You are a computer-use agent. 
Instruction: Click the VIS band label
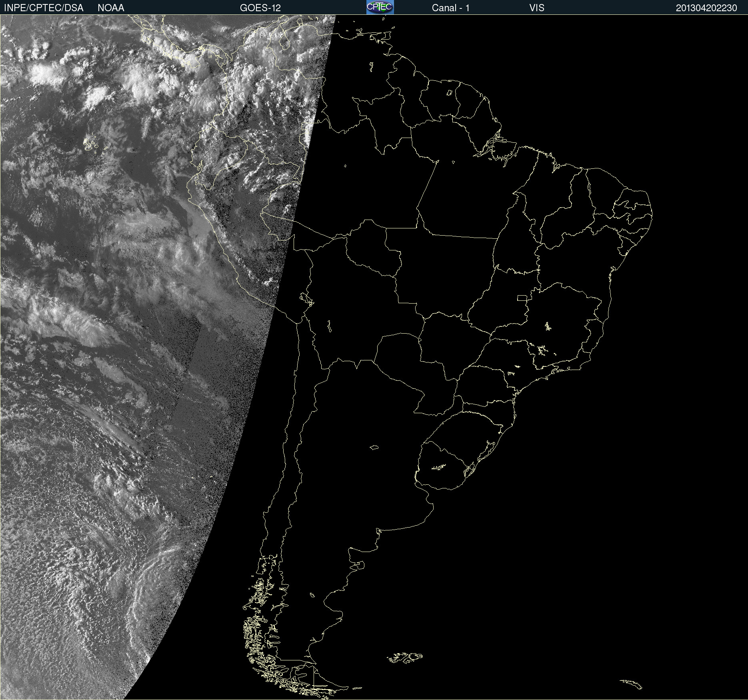tap(537, 8)
